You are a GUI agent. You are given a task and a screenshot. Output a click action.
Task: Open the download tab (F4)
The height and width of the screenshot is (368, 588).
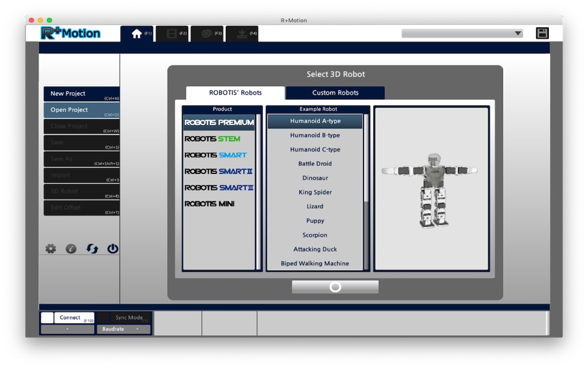pos(242,34)
